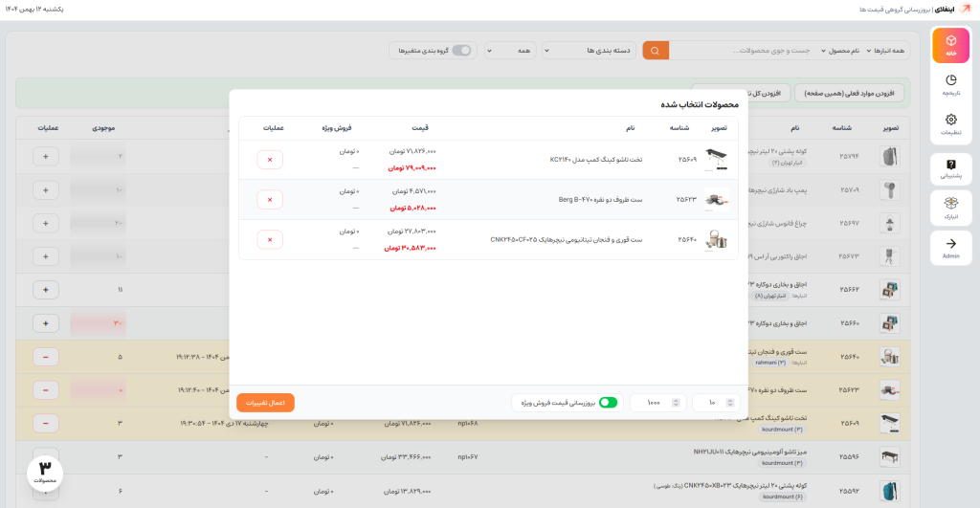Screen dimensions: 980x508
Task: Click the قیمت column header in dialog
Action: tap(420, 128)
